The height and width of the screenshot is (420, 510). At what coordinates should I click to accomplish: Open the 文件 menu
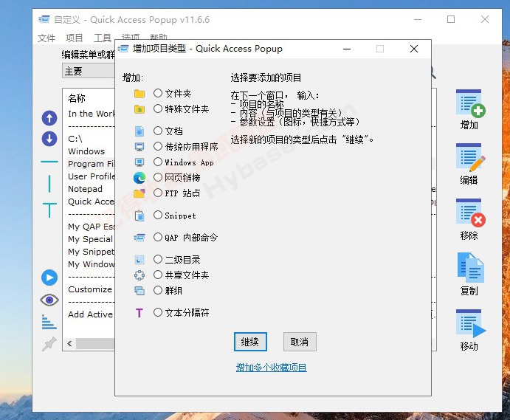point(46,38)
